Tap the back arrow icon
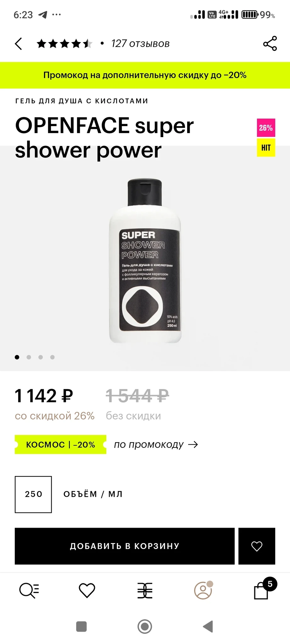Viewport: 290px width, 644px height. [x=19, y=44]
